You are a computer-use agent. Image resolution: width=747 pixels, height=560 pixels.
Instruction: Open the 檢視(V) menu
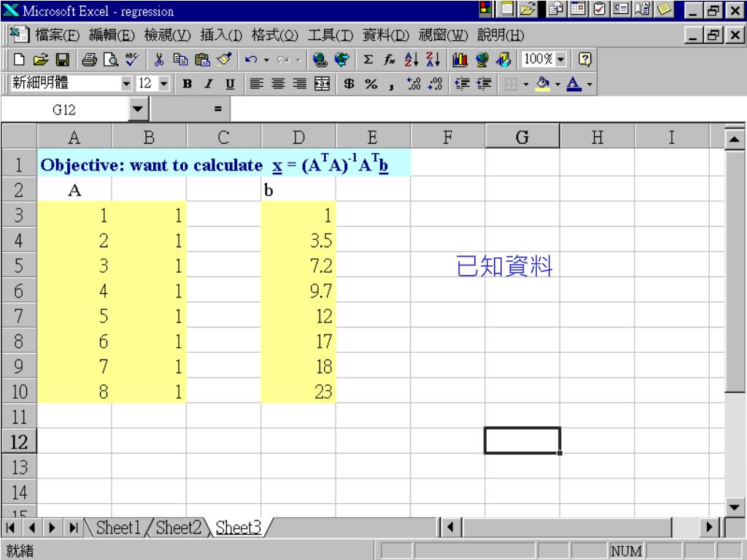[x=168, y=35]
